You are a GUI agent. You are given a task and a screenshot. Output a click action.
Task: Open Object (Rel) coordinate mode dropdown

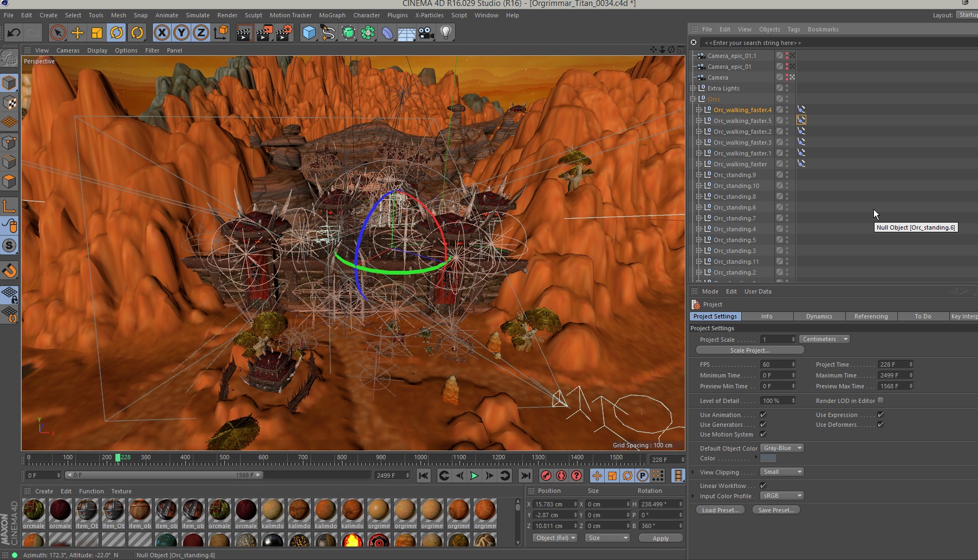pyautogui.click(x=555, y=538)
